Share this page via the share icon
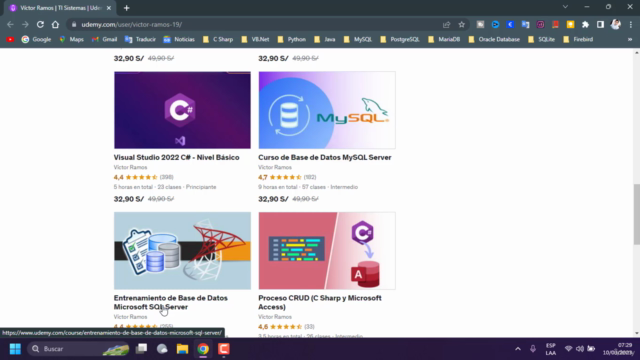 pyautogui.click(x=447, y=24)
